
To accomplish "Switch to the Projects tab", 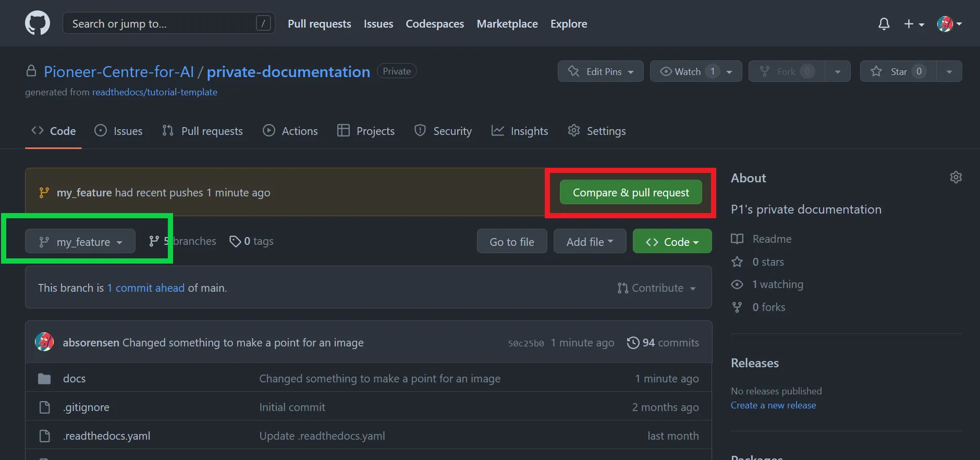I will point(366,131).
